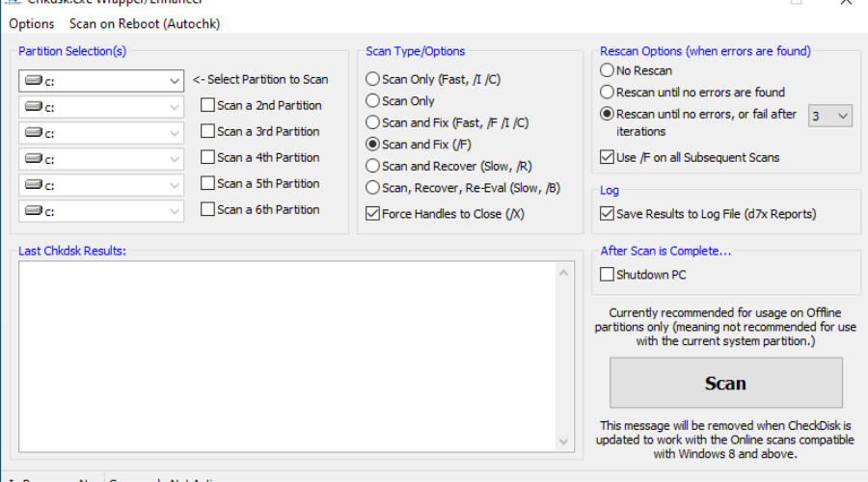Open the 3rd partition drive dropdown
868x482 pixels.
coord(101,133)
